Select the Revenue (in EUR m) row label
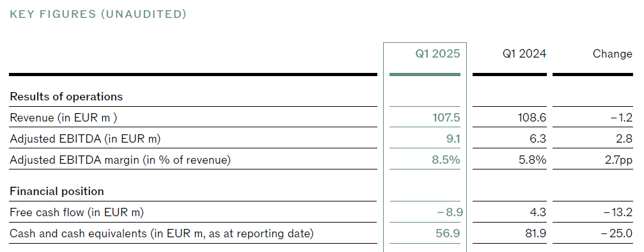644x252 pixels. 63,118
